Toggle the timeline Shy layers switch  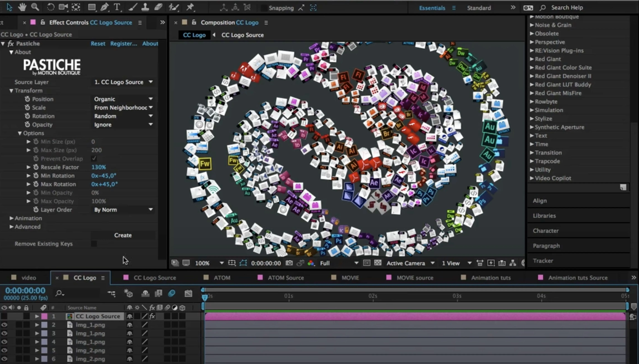[x=145, y=293]
